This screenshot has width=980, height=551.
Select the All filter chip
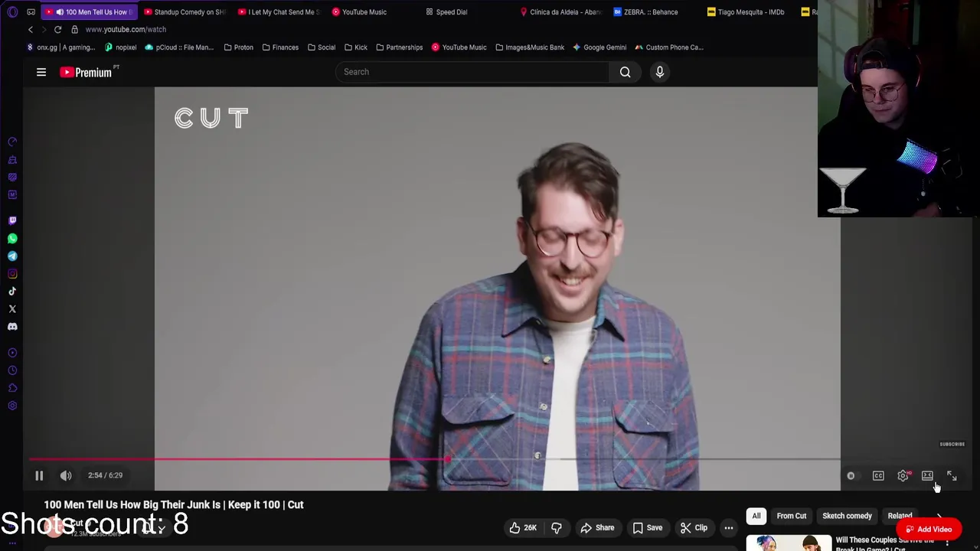coord(756,517)
